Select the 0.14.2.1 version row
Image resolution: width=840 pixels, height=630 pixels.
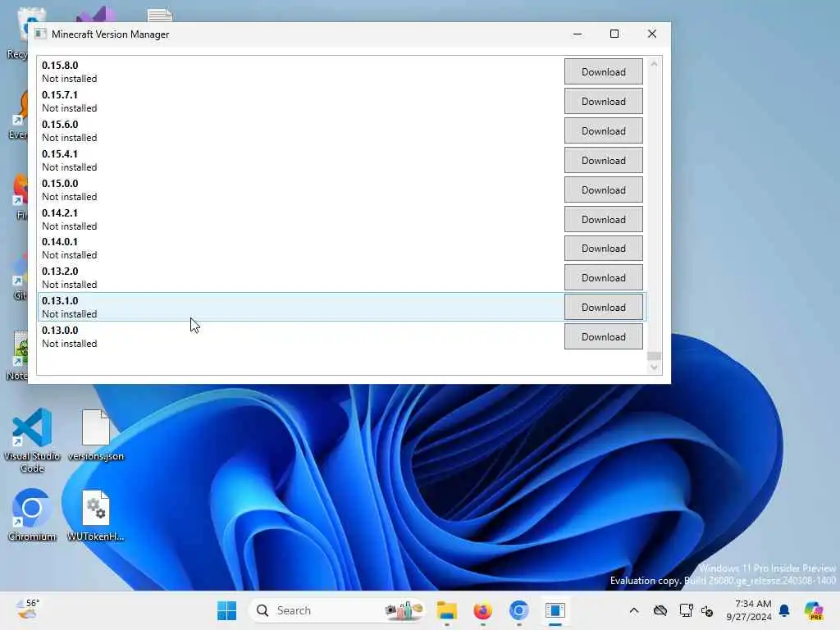pos(342,219)
